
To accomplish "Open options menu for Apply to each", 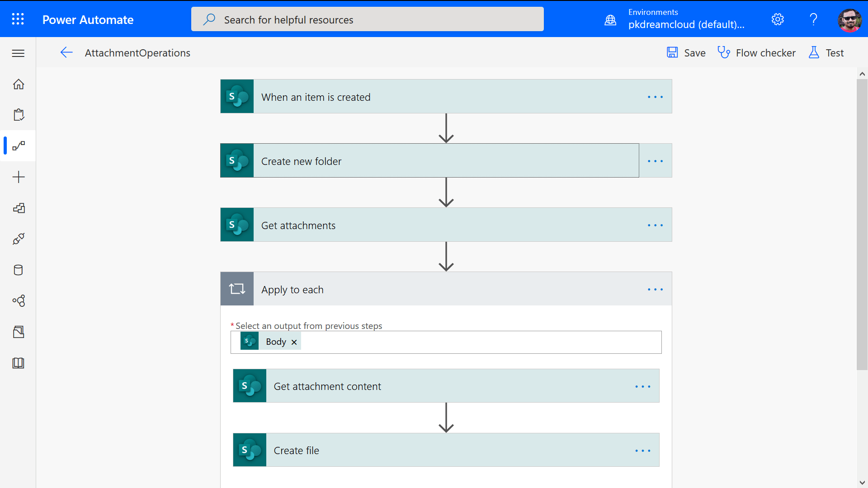I will click(656, 289).
